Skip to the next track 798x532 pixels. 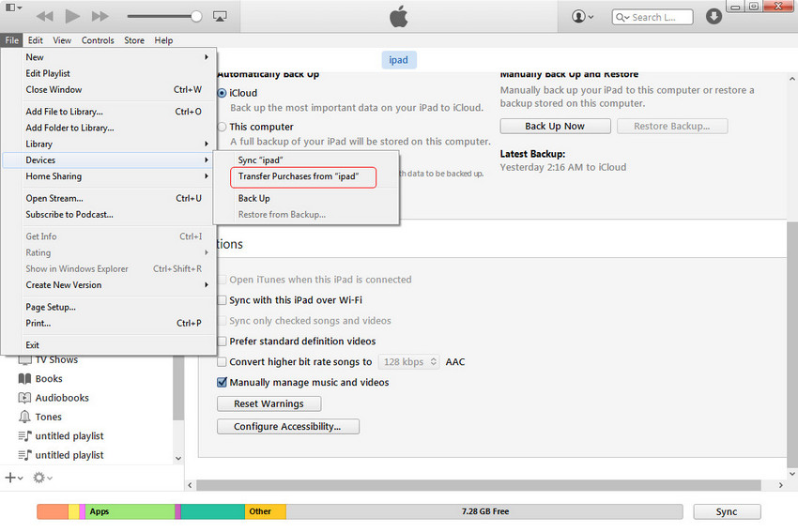coord(100,17)
